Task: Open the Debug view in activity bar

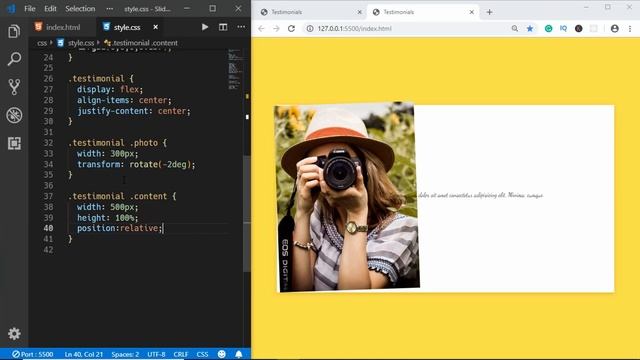Action: coord(14,115)
